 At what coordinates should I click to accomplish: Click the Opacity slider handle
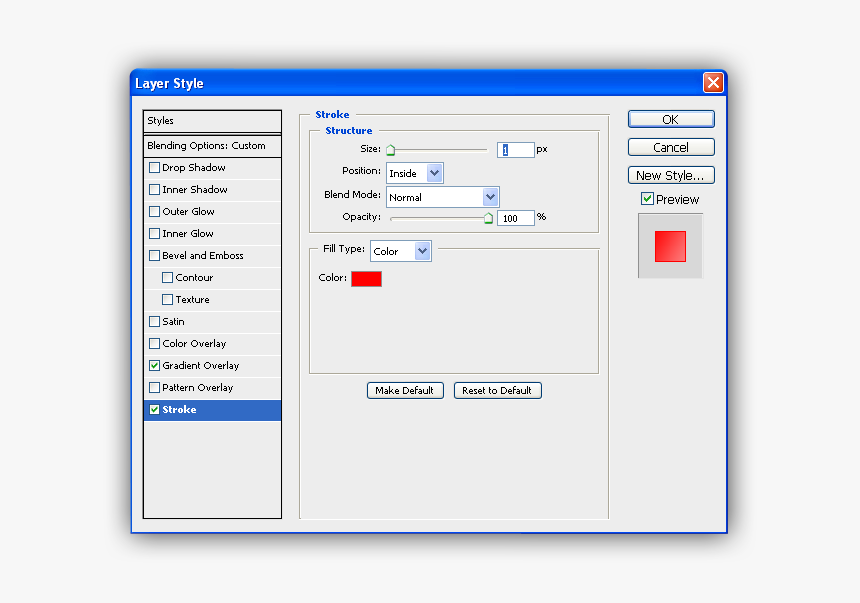click(x=488, y=218)
